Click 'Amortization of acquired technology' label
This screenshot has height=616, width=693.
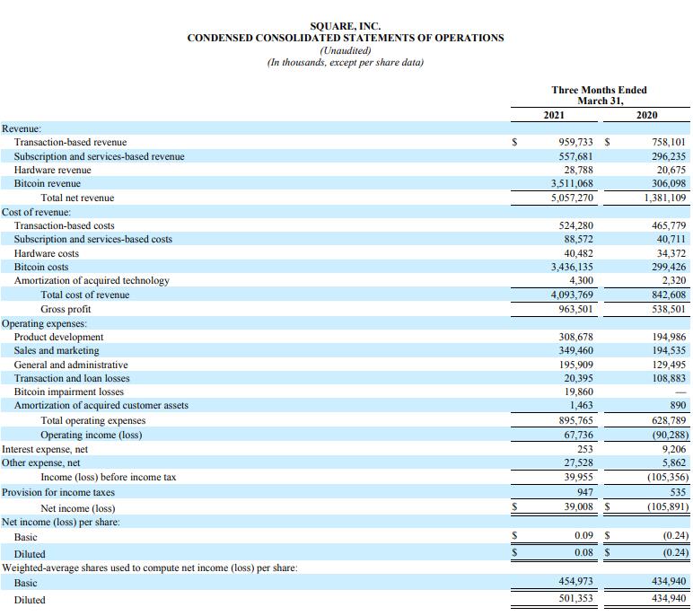click(x=92, y=281)
